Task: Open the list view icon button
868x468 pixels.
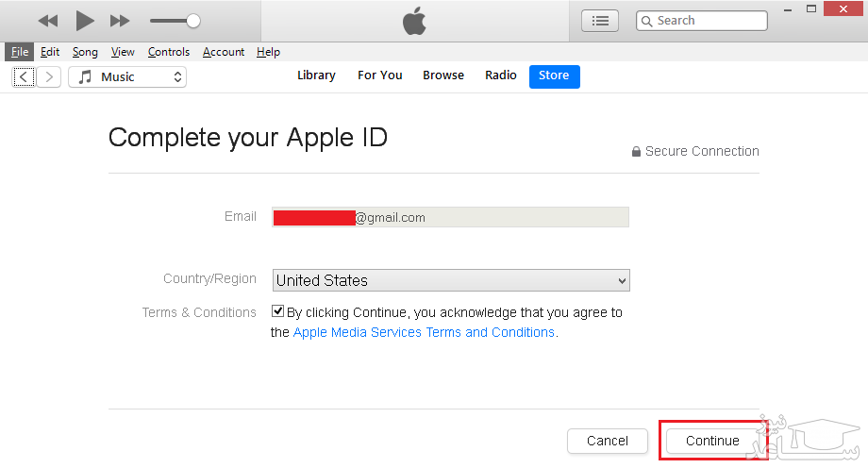Action: point(600,21)
